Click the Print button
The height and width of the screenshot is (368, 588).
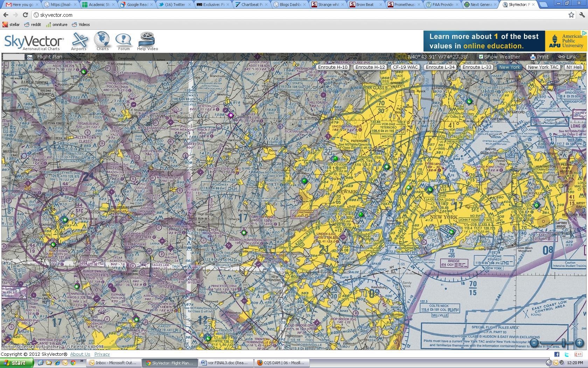pos(539,57)
